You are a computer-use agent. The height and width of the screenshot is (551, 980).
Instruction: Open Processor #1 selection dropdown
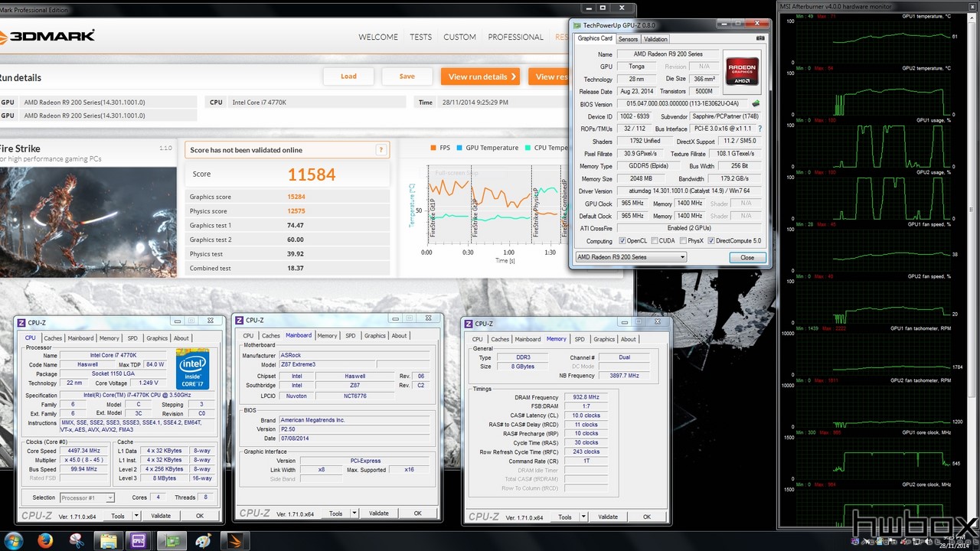(x=87, y=497)
